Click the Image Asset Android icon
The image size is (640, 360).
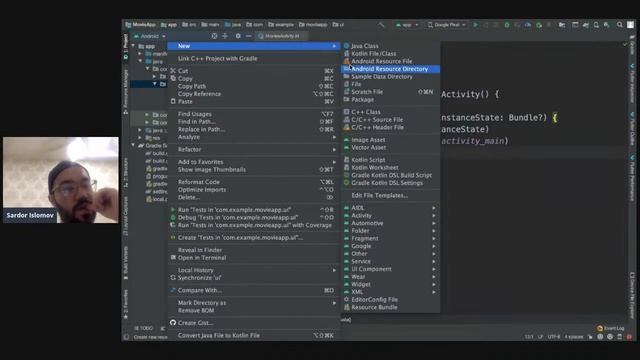[347, 140]
